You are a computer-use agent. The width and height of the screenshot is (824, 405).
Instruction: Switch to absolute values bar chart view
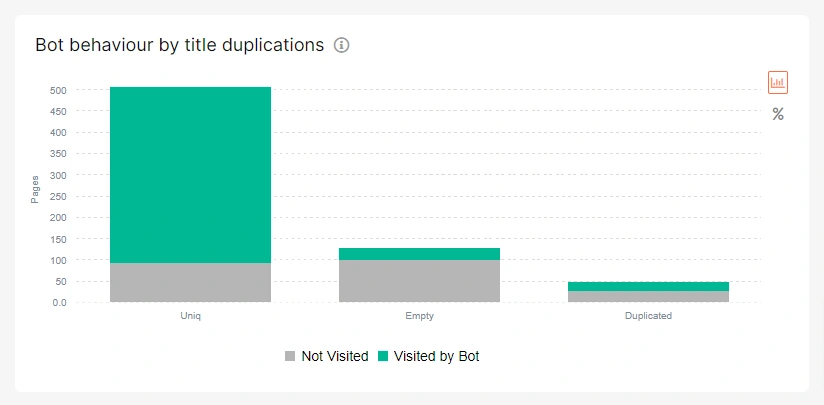[778, 82]
